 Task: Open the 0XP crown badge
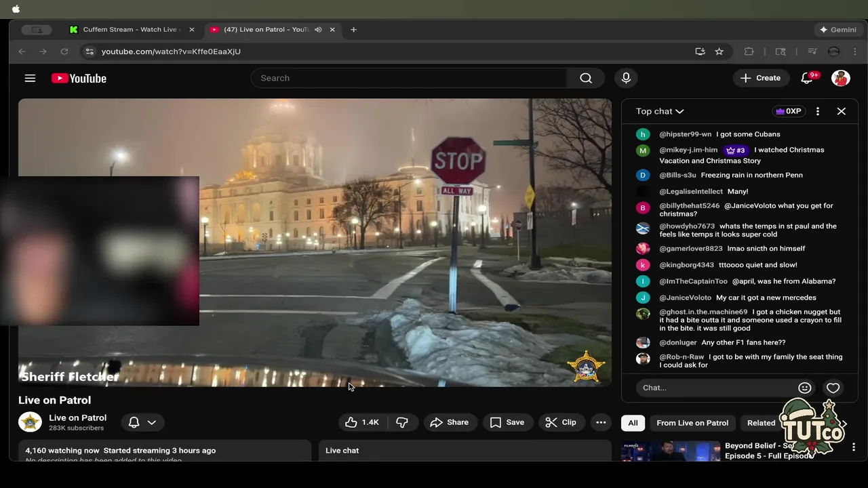pos(789,111)
